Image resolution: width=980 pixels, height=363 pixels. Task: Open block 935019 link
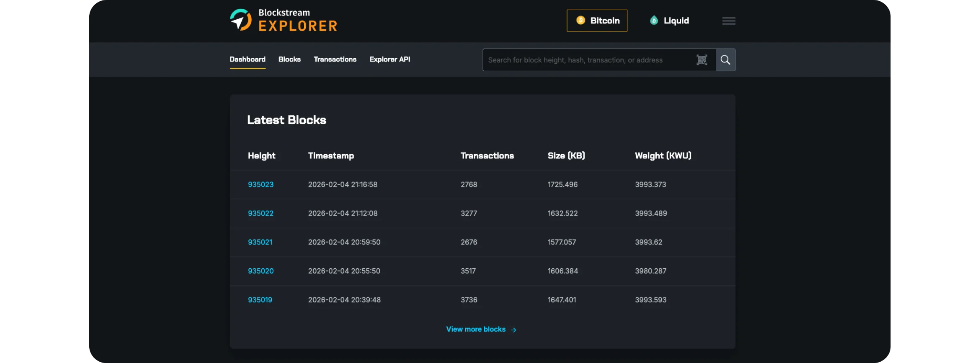click(260, 300)
